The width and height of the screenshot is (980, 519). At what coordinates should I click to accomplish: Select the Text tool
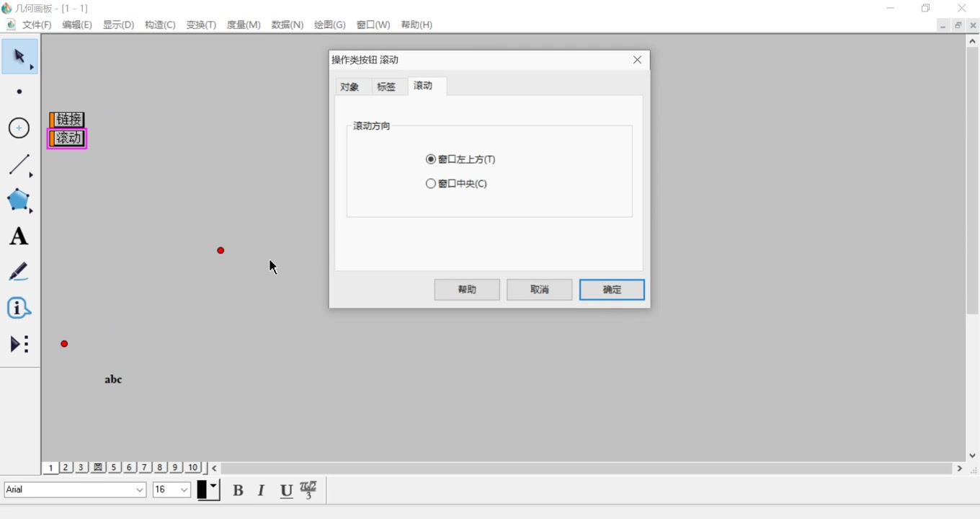(x=18, y=236)
